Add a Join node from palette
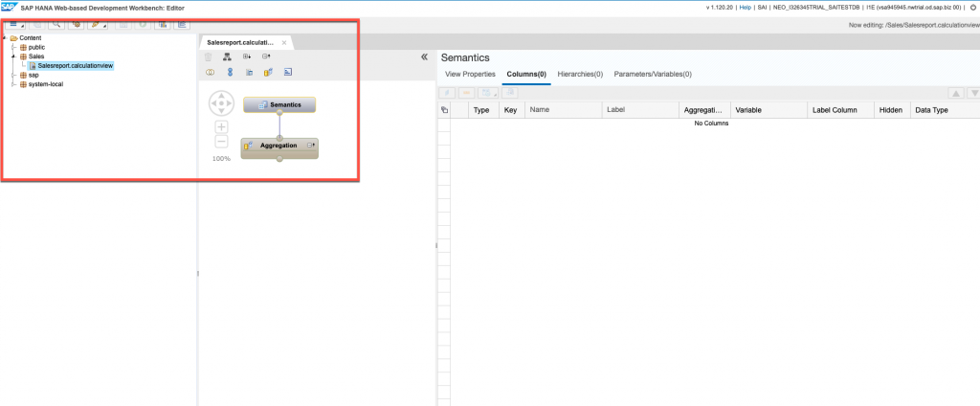 click(x=210, y=73)
